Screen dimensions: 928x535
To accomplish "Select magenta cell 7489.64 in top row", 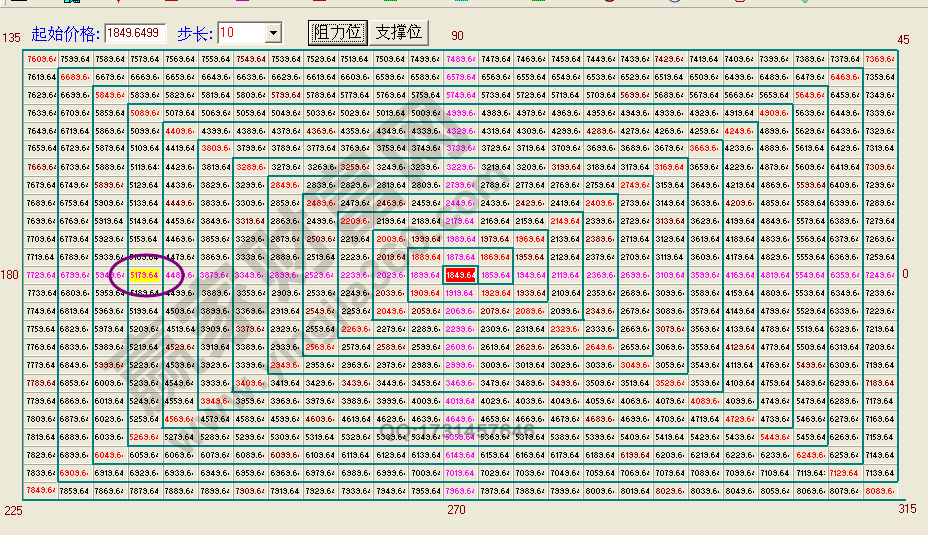I will coord(460,59).
